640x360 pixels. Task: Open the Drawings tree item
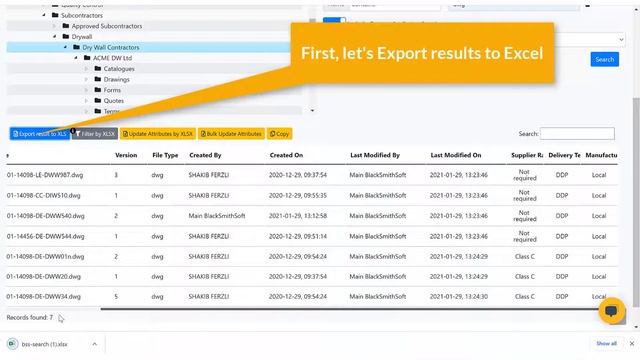(x=116, y=79)
